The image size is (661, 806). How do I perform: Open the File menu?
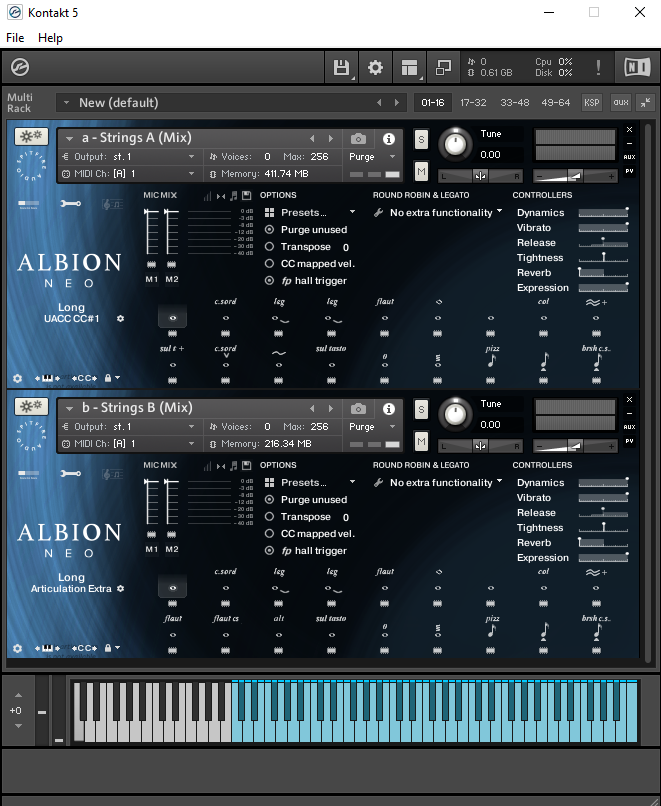tap(15, 38)
